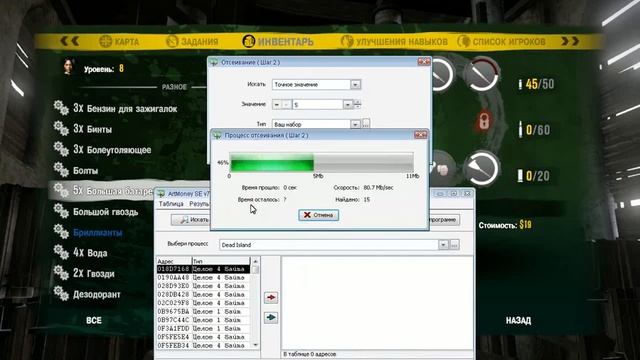Click the Искать search button in ArtMoney
The height and width of the screenshot is (360, 640).
tap(191, 220)
